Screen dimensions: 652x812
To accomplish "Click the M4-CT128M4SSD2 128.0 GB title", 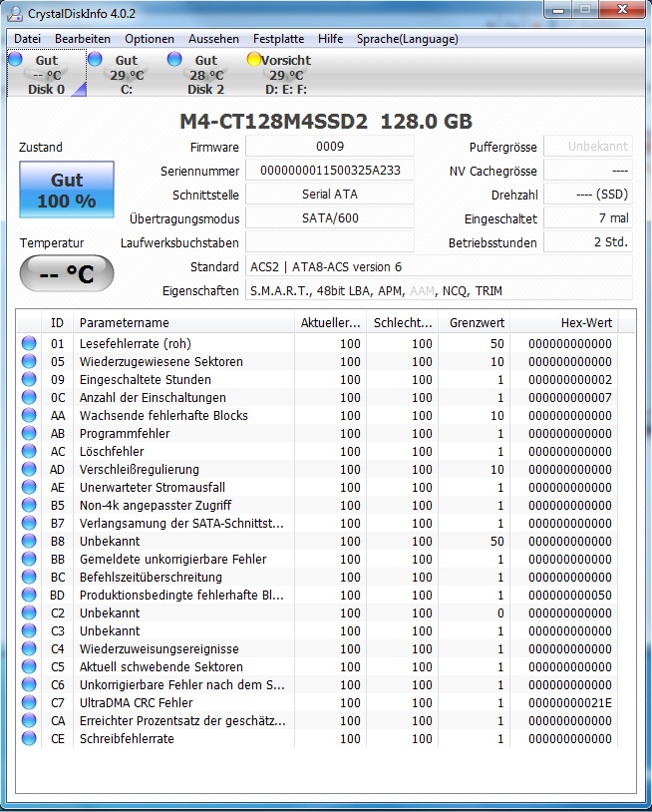I will (x=326, y=122).
